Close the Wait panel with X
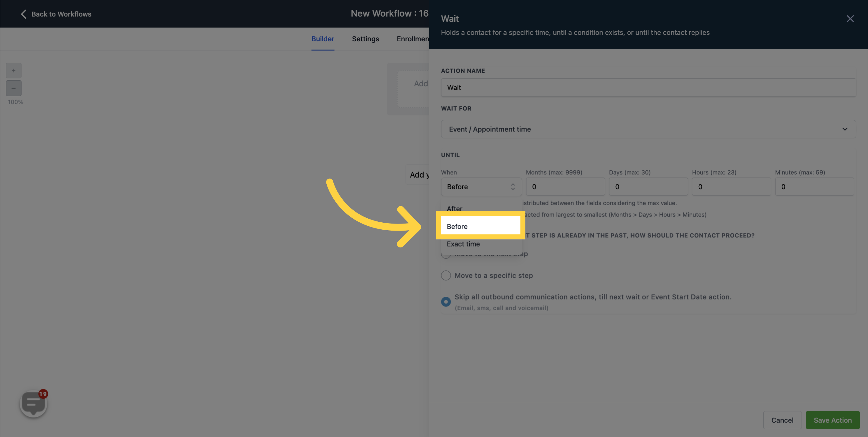Screen dimensions: 868x437 [x=850, y=19]
